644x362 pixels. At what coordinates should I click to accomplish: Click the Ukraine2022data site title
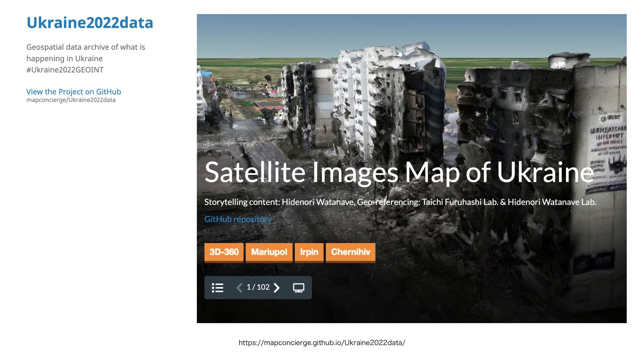(90, 23)
